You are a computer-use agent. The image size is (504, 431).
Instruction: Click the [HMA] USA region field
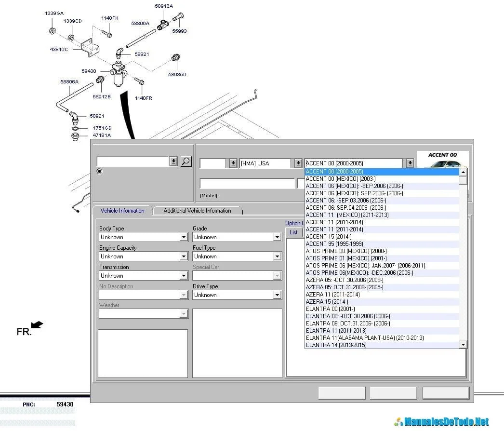(265, 163)
